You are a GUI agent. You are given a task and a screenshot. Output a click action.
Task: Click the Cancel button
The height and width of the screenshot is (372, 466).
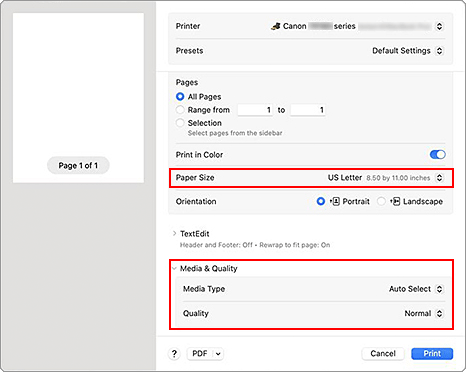click(383, 354)
